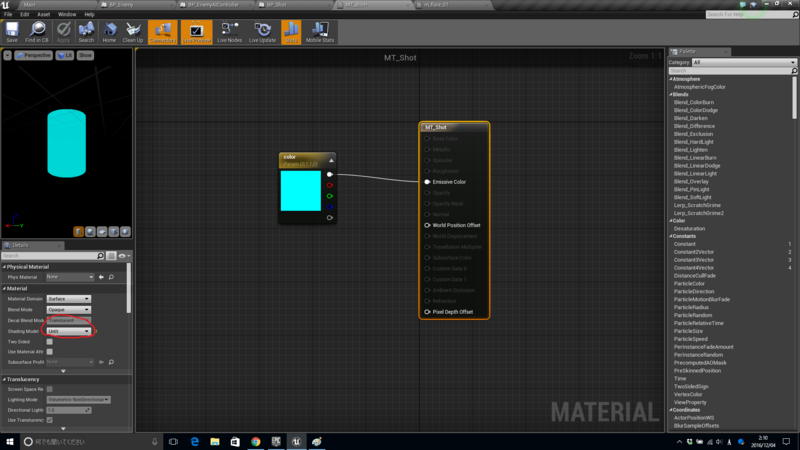The image size is (800, 450).
Task: Click Find in CB toolbar icon
Action: 37,32
